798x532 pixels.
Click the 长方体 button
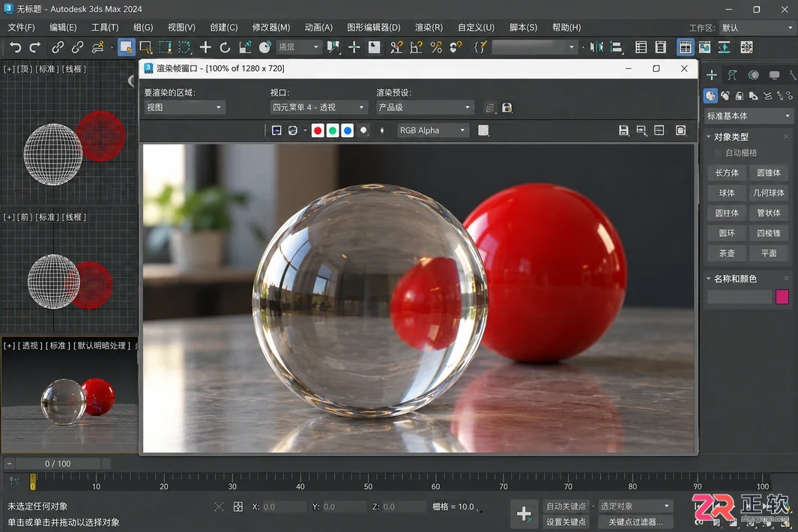coord(727,172)
